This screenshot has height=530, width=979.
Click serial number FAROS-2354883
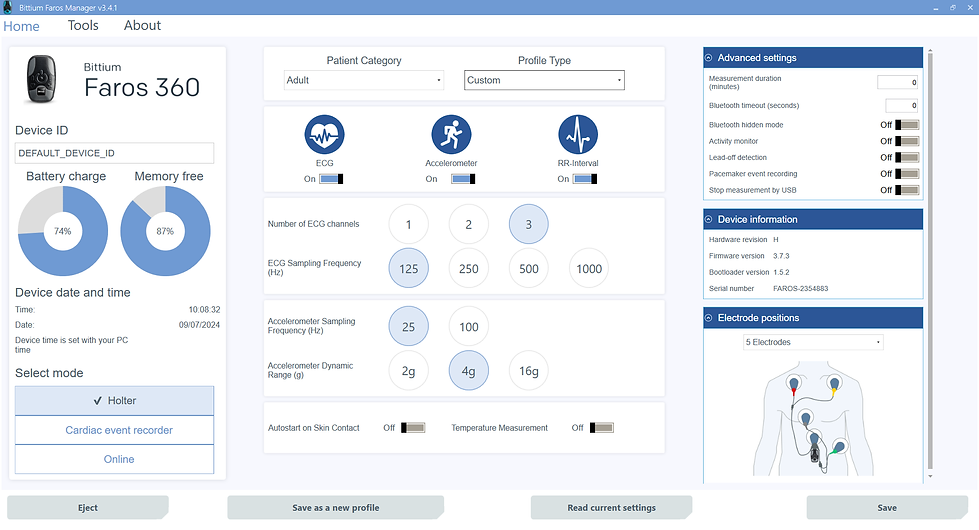(800, 288)
